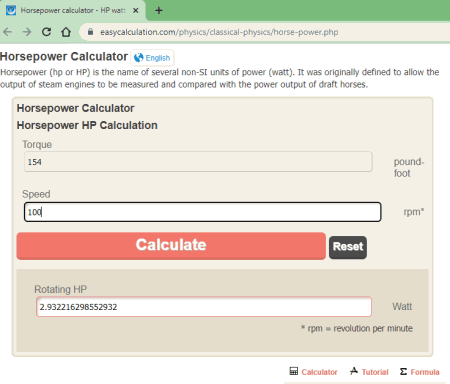This screenshot has height=384, width=450.
Task: Click the 'Speed' label
Action: (x=36, y=194)
